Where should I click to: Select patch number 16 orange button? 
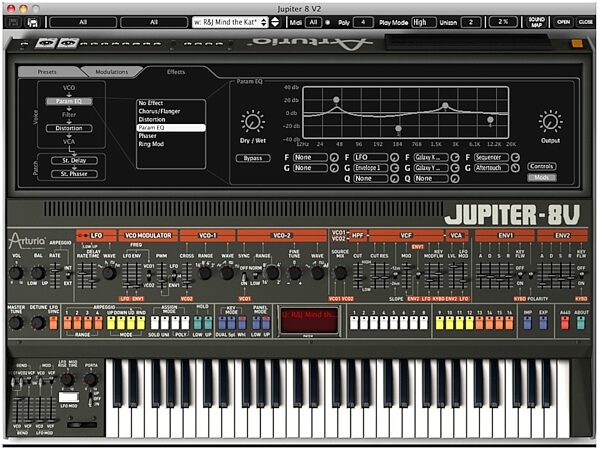tap(509, 323)
